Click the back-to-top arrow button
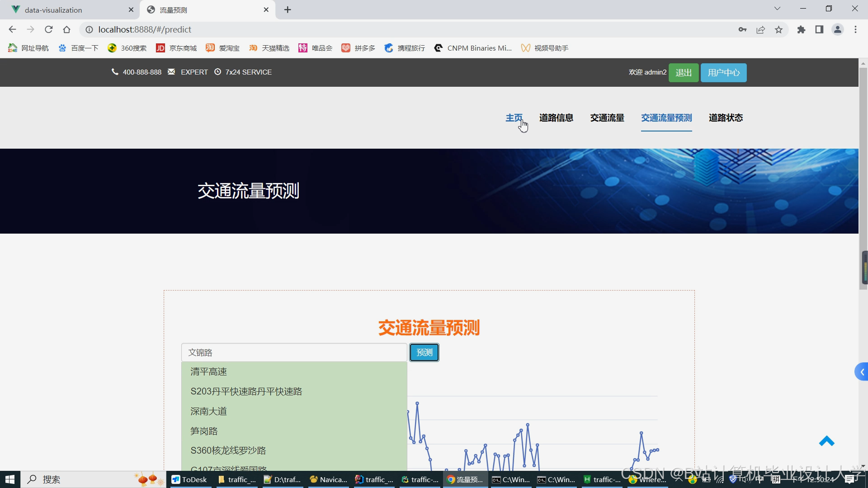 (827, 441)
